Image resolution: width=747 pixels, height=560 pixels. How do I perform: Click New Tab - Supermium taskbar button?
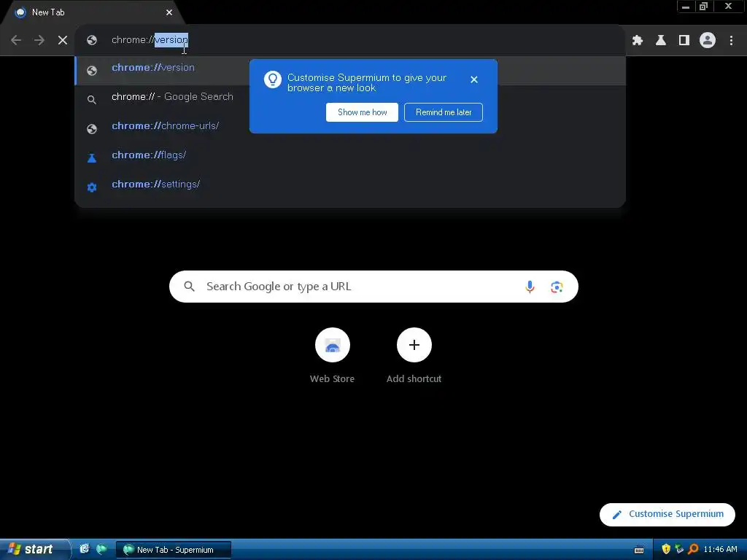coord(174,550)
